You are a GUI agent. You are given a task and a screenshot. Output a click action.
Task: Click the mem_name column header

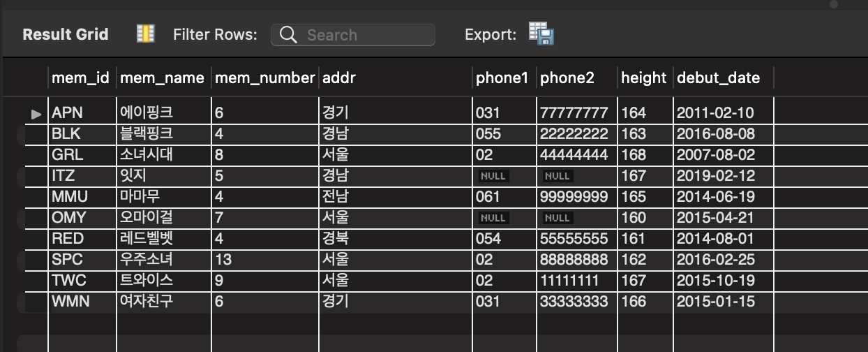coord(163,78)
